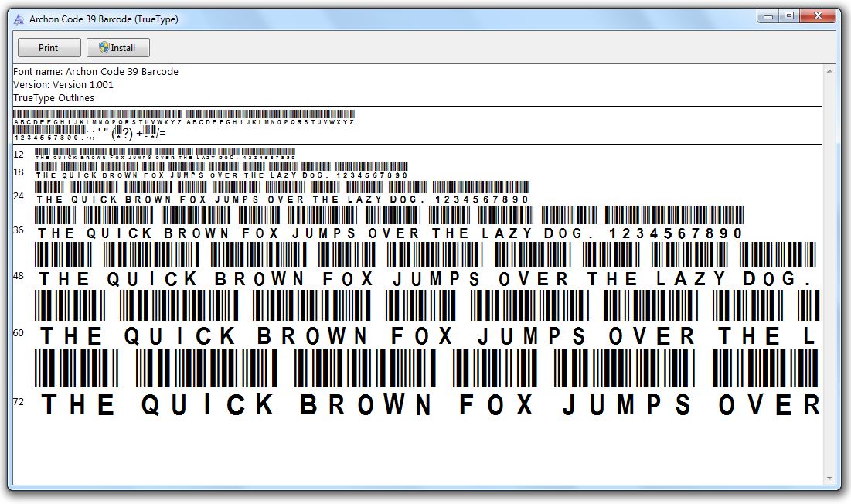Click the size label 36

[19, 230]
